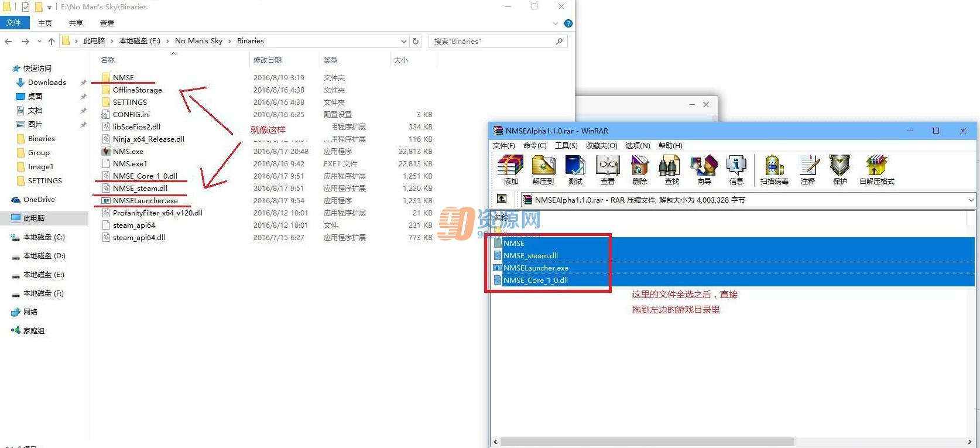Click the WinRAR horizontal scrollbar
980x448 pixels.
646,442
